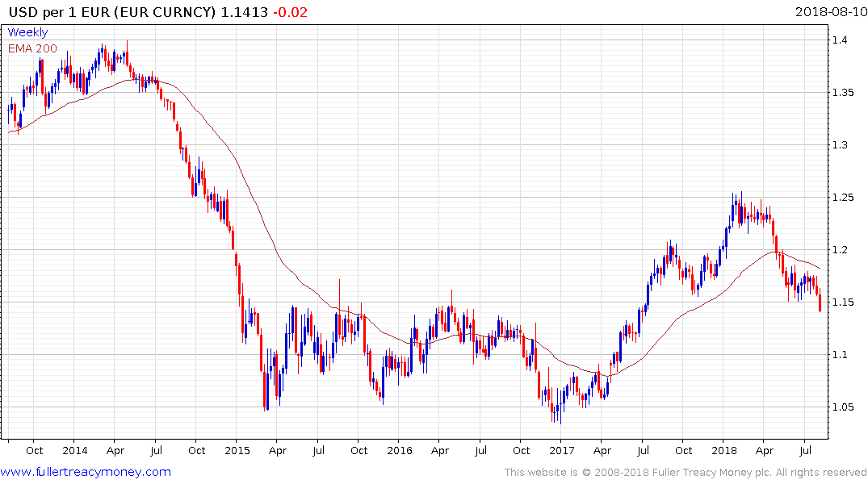The width and height of the screenshot is (868, 484).
Task: Click the 1.25 y-axis price label
Action: 842,198
